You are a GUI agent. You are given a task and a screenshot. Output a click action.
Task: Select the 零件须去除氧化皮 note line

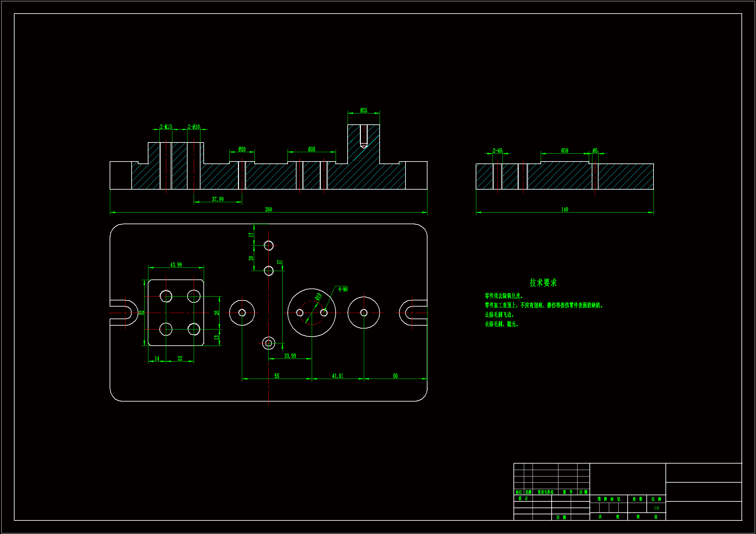click(504, 296)
